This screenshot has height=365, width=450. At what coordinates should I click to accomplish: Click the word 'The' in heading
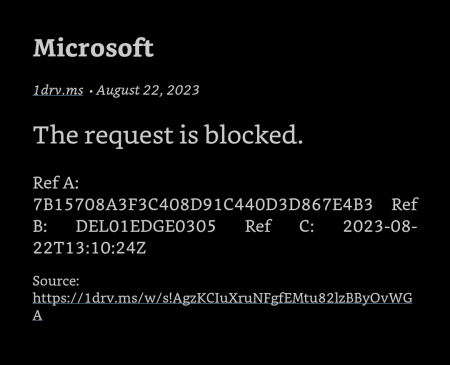point(55,135)
